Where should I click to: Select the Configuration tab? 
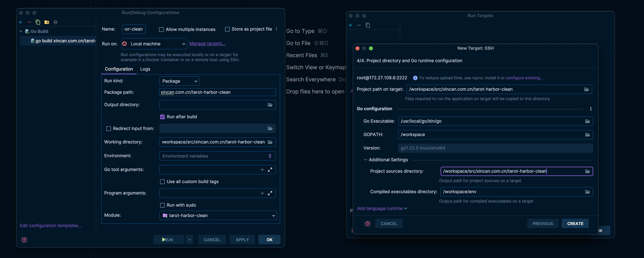pyautogui.click(x=119, y=69)
